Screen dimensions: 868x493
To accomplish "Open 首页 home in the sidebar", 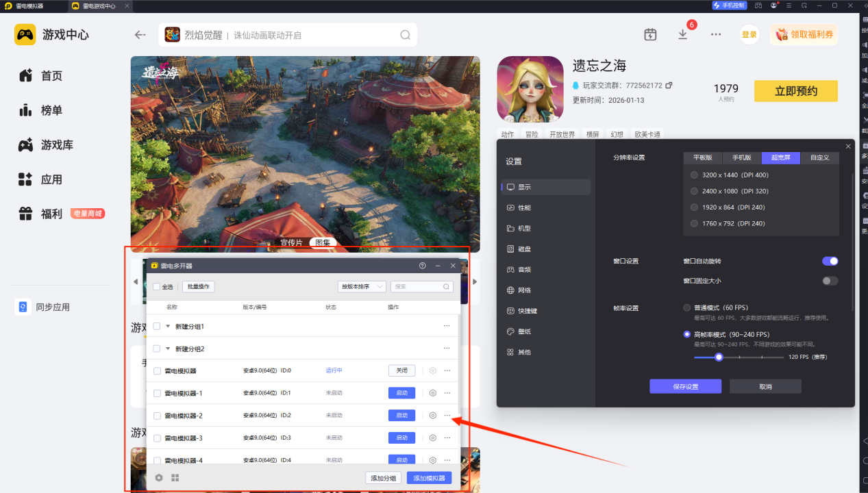I will point(41,76).
